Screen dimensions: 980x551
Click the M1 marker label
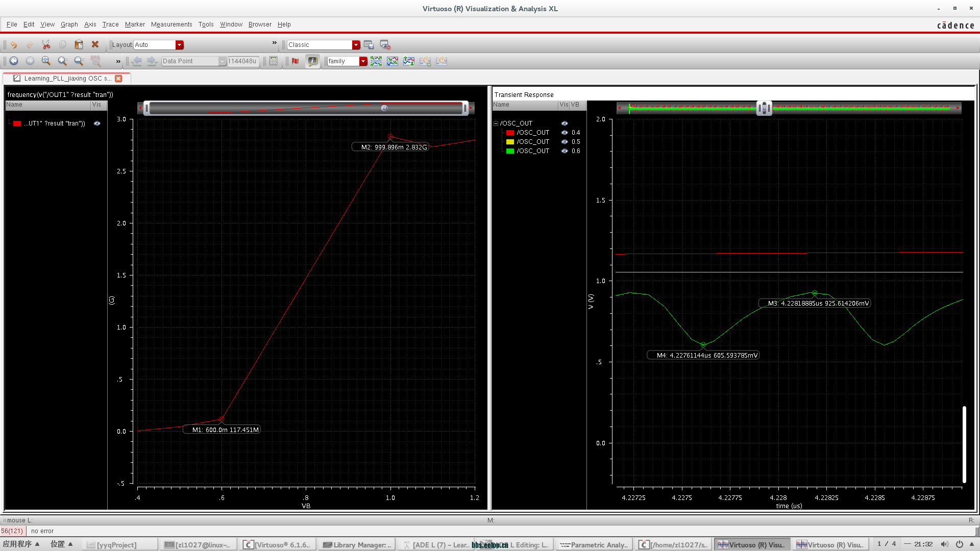click(222, 430)
